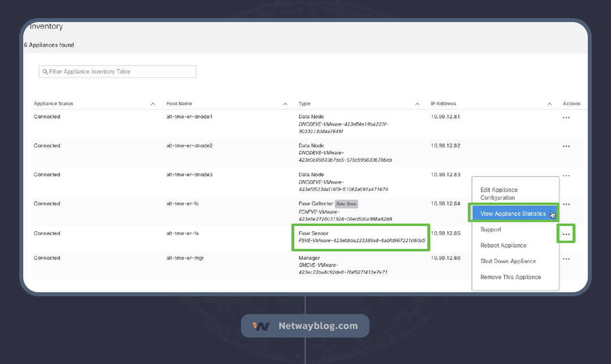Click the magnifier icon in the filter box
Viewport: 611px width, 364px height.
click(45, 72)
